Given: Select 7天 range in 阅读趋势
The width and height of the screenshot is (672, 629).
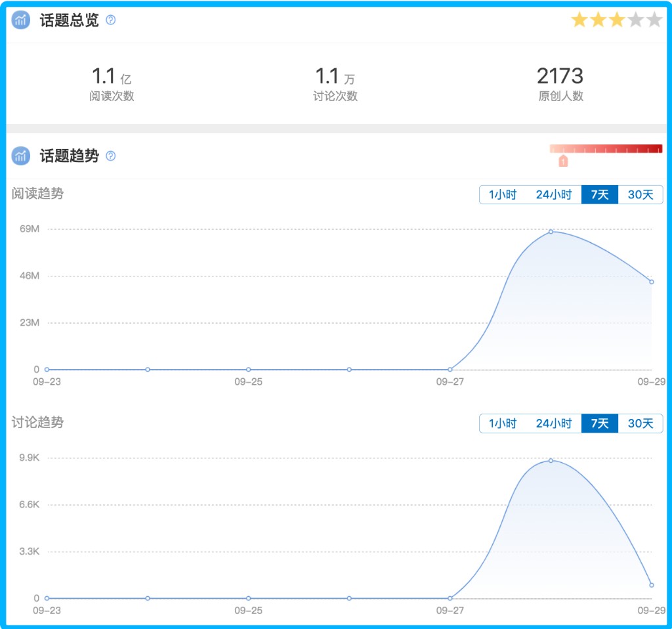Looking at the screenshot, I should pyautogui.click(x=599, y=195).
